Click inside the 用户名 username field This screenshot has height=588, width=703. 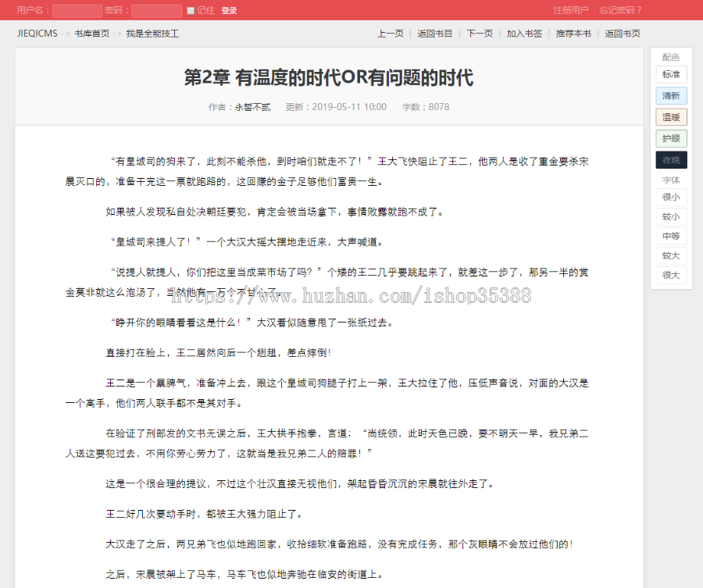(x=75, y=10)
